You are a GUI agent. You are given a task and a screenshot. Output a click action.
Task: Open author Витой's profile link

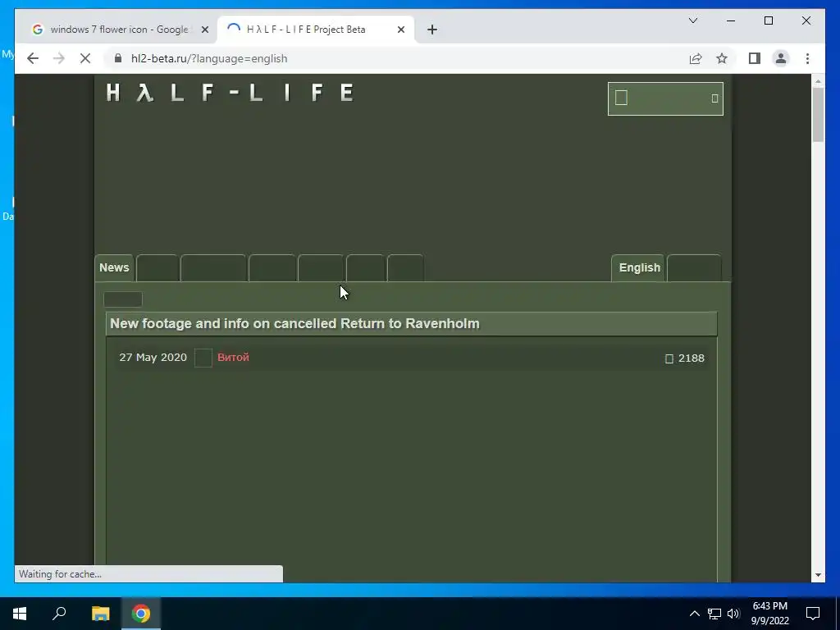tap(233, 358)
